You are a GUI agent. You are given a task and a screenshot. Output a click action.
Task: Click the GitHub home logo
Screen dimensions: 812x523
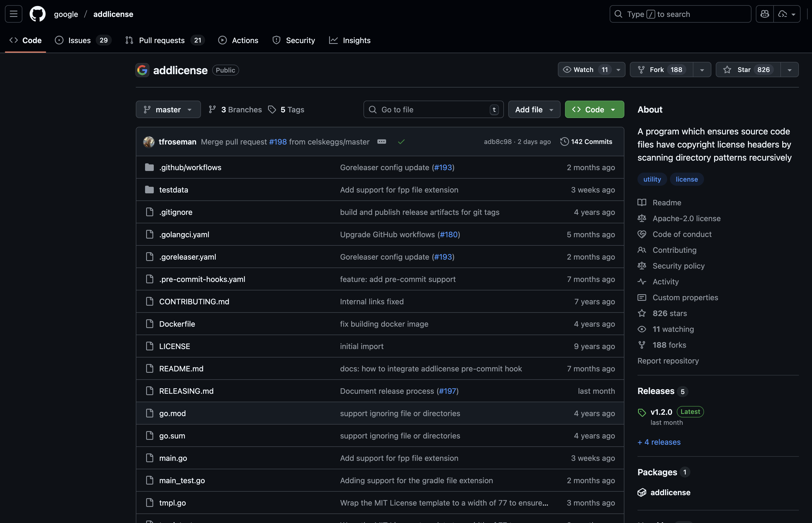tap(37, 14)
